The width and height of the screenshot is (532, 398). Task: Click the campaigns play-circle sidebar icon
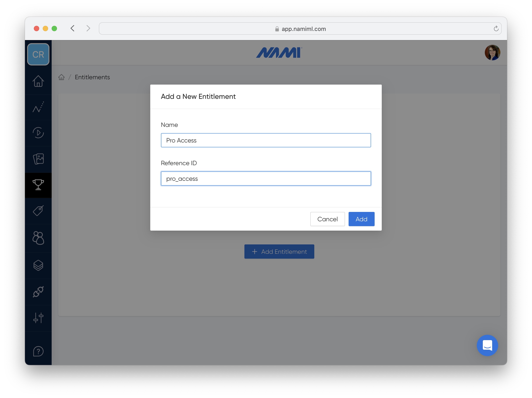tap(38, 133)
